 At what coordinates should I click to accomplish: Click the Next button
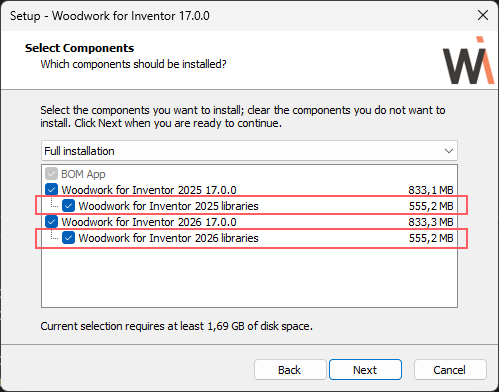(x=365, y=370)
